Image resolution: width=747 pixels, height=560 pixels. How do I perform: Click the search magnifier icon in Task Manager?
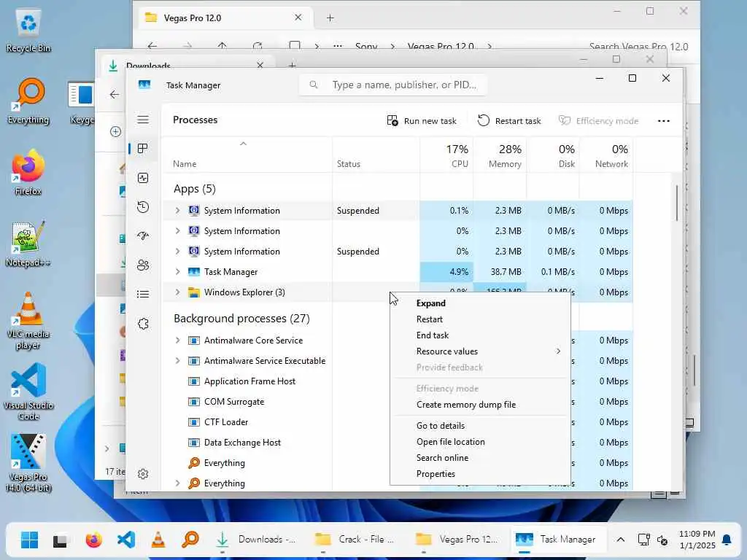pyautogui.click(x=314, y=85)
